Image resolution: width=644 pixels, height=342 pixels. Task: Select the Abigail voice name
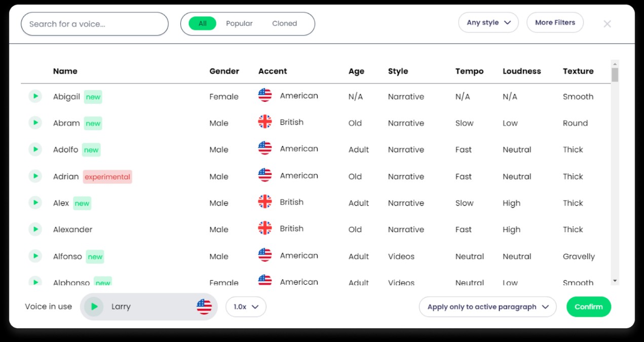click(x=66, y=97)
